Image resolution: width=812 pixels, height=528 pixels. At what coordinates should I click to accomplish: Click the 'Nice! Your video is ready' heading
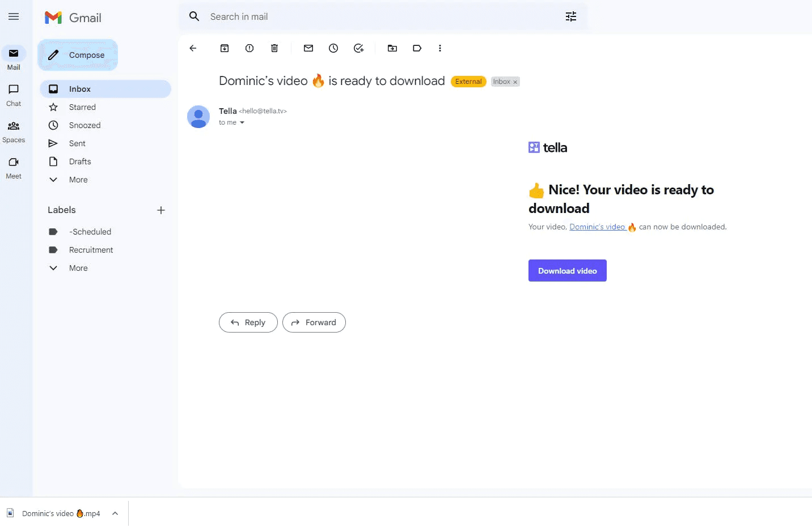point(621,199)
